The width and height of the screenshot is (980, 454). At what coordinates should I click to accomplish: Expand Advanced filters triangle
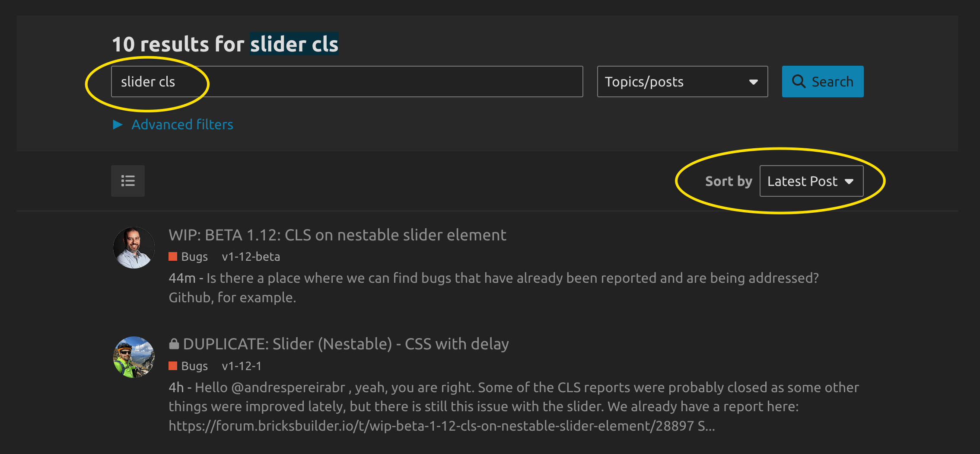click(118, 125)
